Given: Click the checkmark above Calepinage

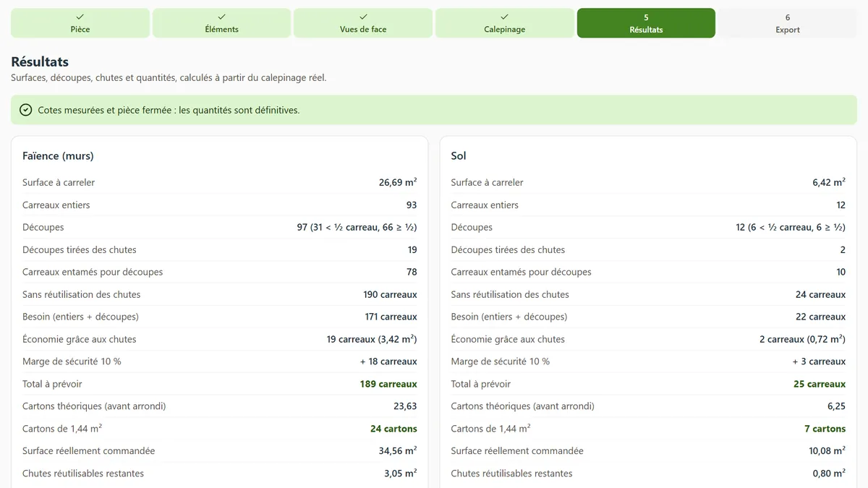Looking at the screenshot, I should click(x=504, y=17).
